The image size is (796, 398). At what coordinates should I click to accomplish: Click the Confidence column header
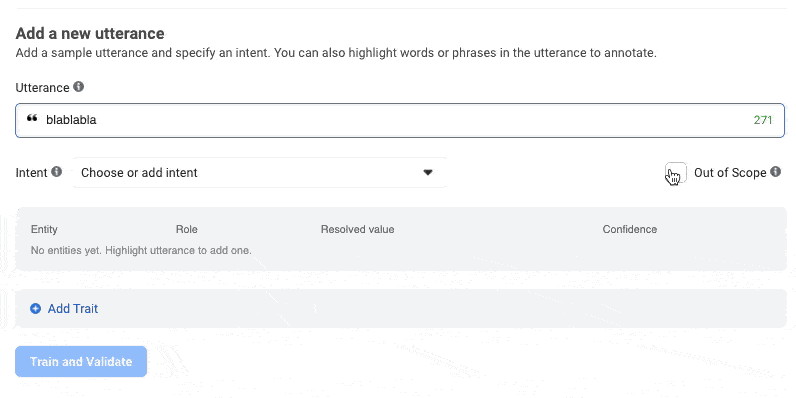(629, 229)
